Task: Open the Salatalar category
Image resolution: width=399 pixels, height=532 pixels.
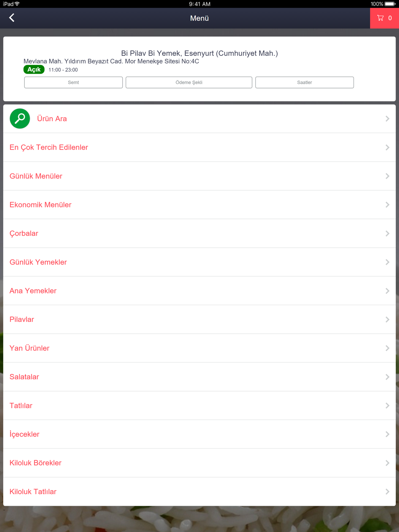Action: point(199,377)
